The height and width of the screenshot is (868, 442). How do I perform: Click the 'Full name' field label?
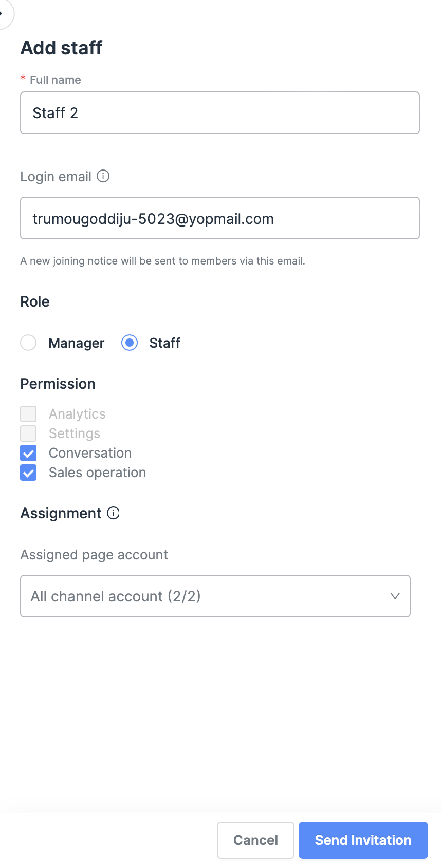point(55,80)
